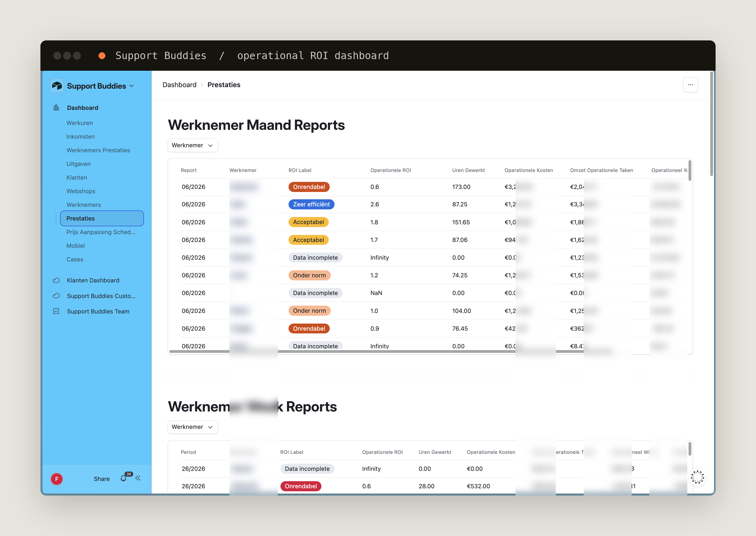Click Onder norm label with ROI 1.2
This screenshot has height=536, width=756.
tap(309, 275)
